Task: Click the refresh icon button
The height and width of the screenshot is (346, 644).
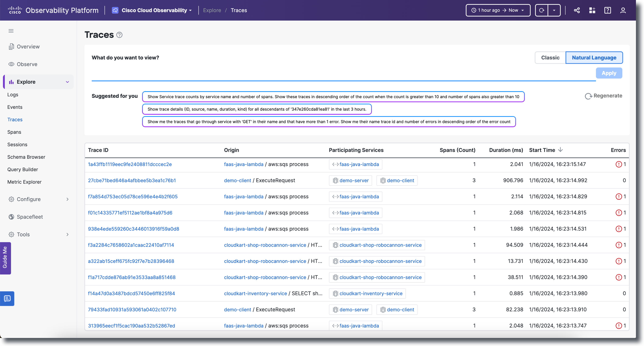Action: tap(541, 10)
